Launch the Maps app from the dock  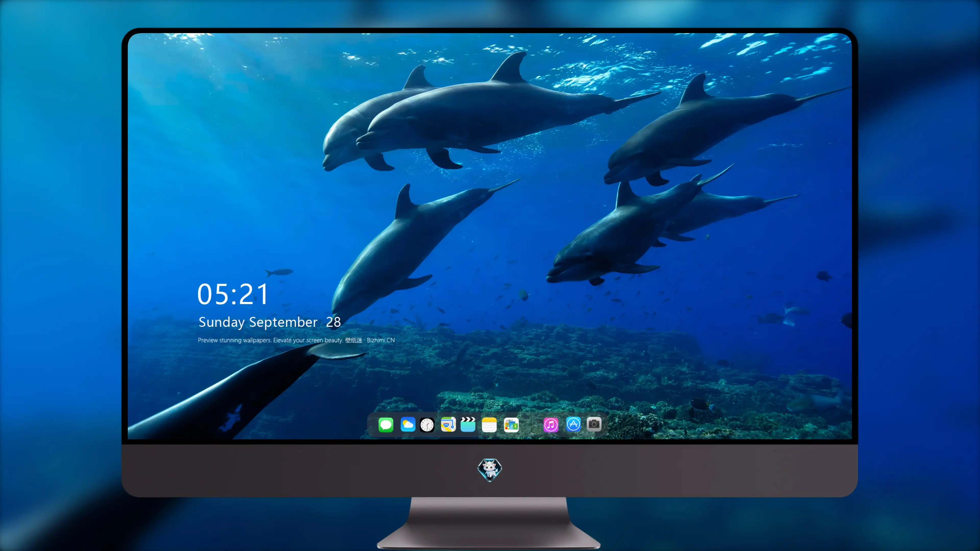point(448,424)
